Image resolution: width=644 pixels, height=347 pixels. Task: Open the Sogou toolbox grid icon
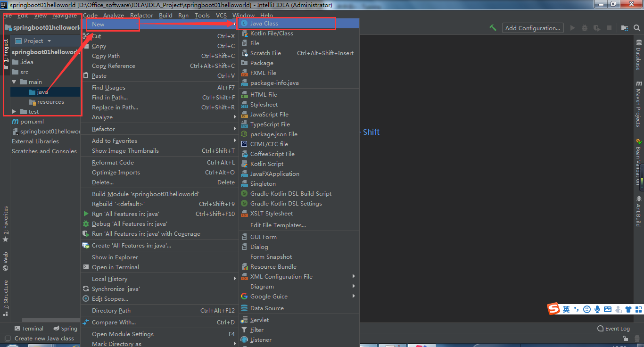pyautogui.click(x=638, y=309)
